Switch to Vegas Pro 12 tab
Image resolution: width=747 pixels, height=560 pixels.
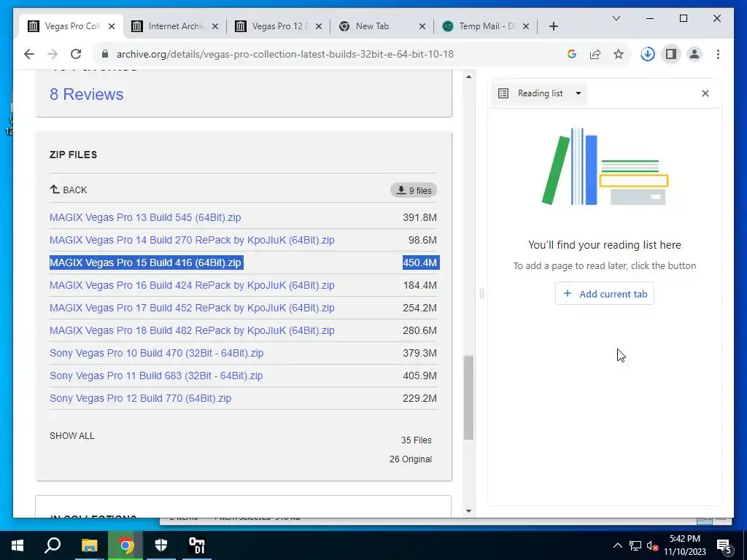279,26
